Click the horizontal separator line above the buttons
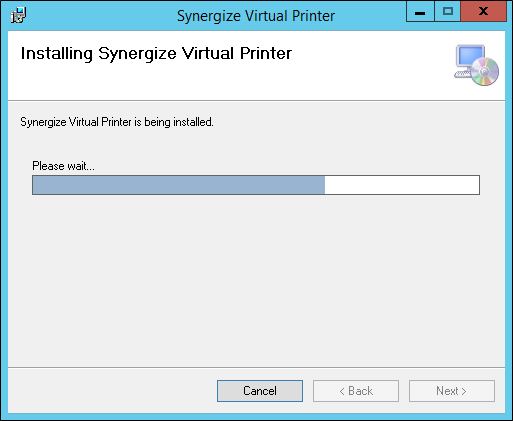Screen dimensions: 513x421 256,367
